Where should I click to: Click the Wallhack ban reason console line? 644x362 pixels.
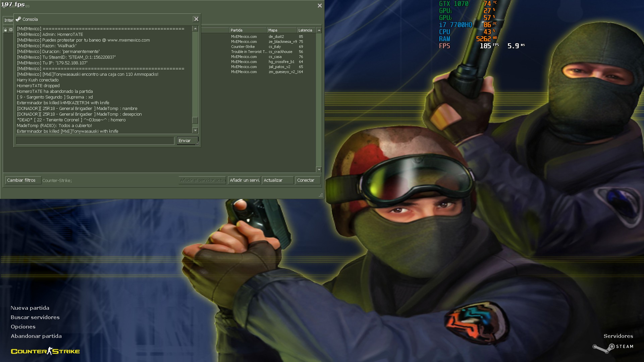pyautogui.click(x=47, y=46)
